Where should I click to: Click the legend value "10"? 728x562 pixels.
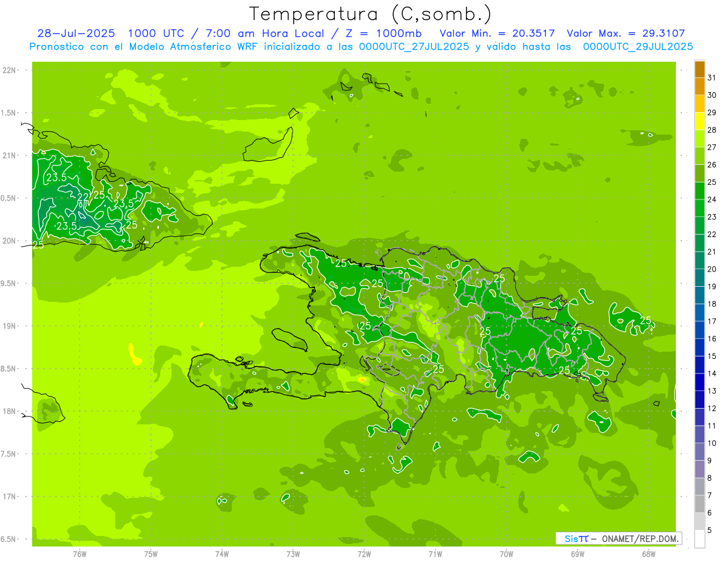pos(712,443)
